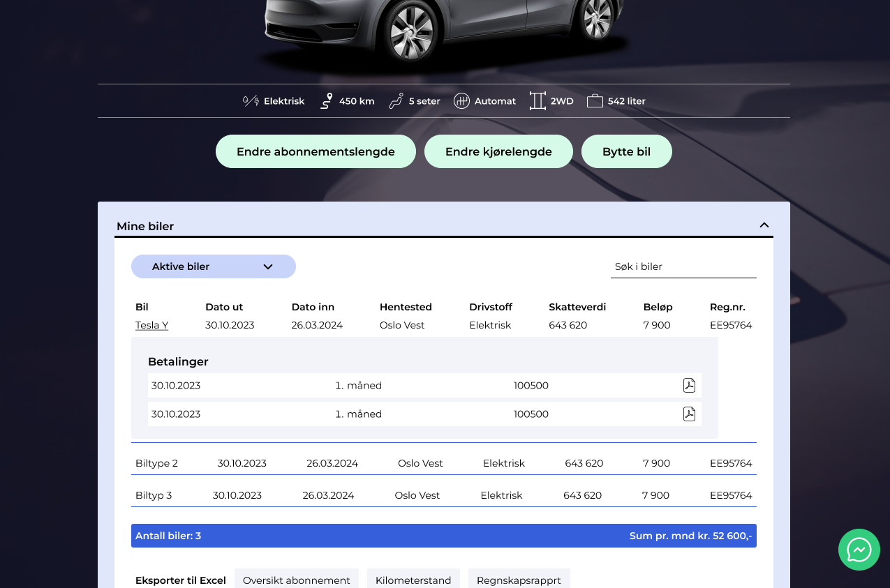Download PDF for second 1. måned payment
890x588 pixels.
tap(689, 414)
